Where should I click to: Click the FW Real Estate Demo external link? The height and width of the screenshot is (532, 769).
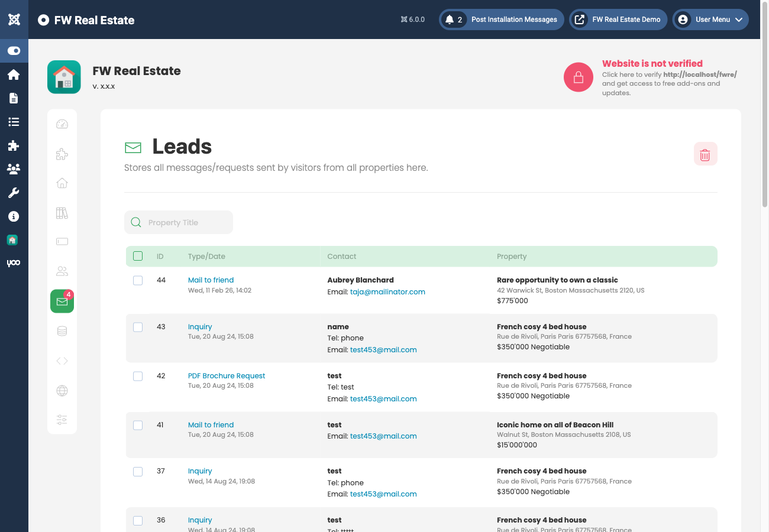pos(618,20)
